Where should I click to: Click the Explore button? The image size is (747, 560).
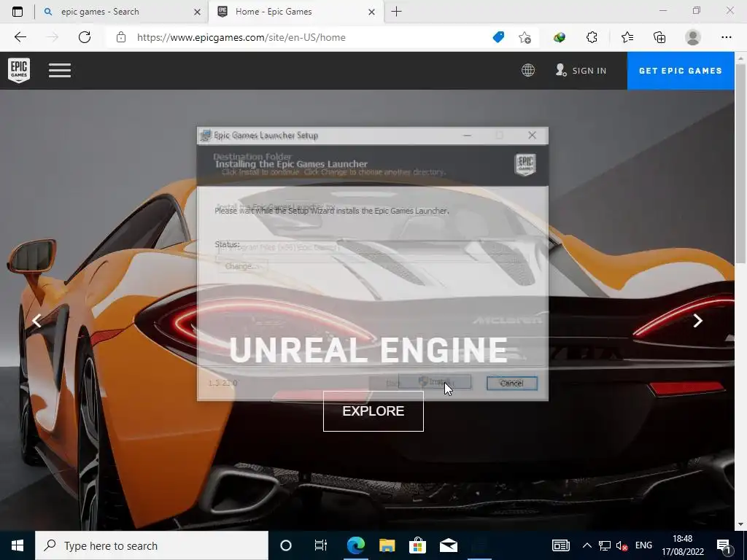point(373,411)
